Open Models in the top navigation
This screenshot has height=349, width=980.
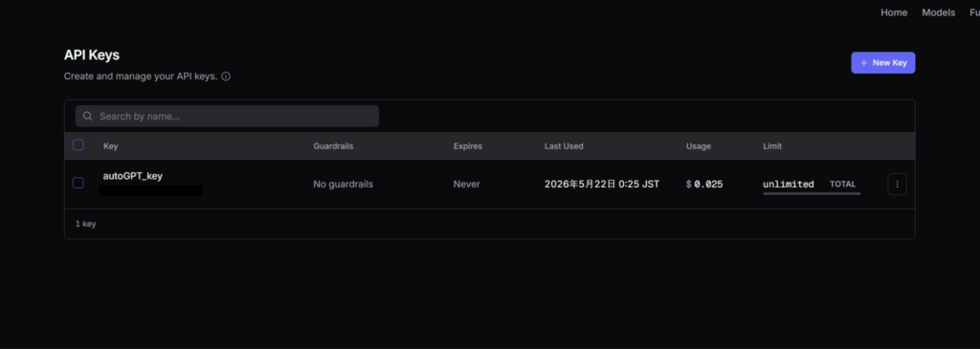point(938,12)
